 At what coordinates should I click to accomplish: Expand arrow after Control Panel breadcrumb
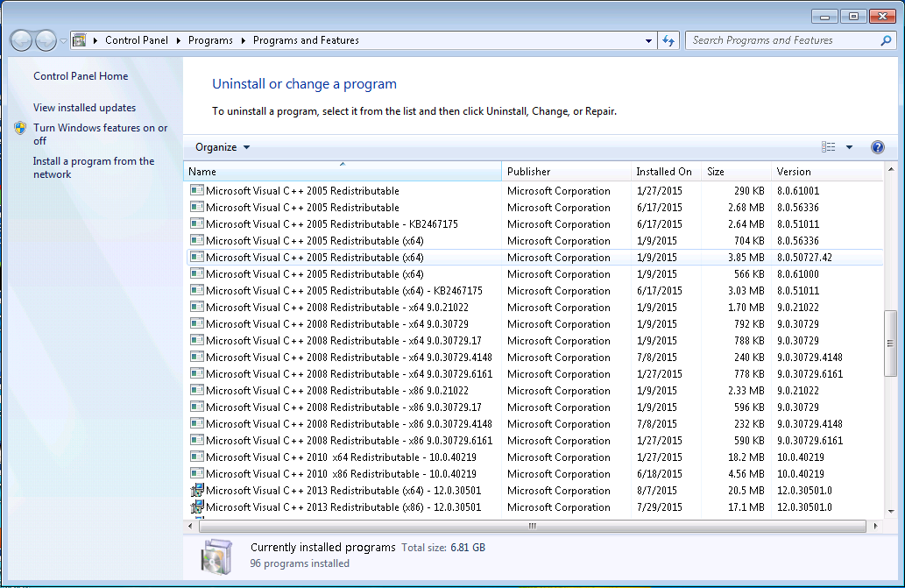179,40
